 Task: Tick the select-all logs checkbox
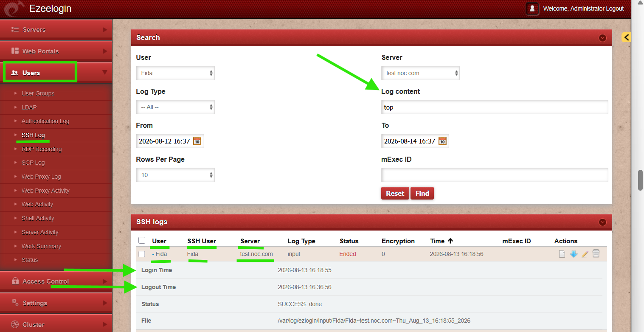tap(142, 240)
